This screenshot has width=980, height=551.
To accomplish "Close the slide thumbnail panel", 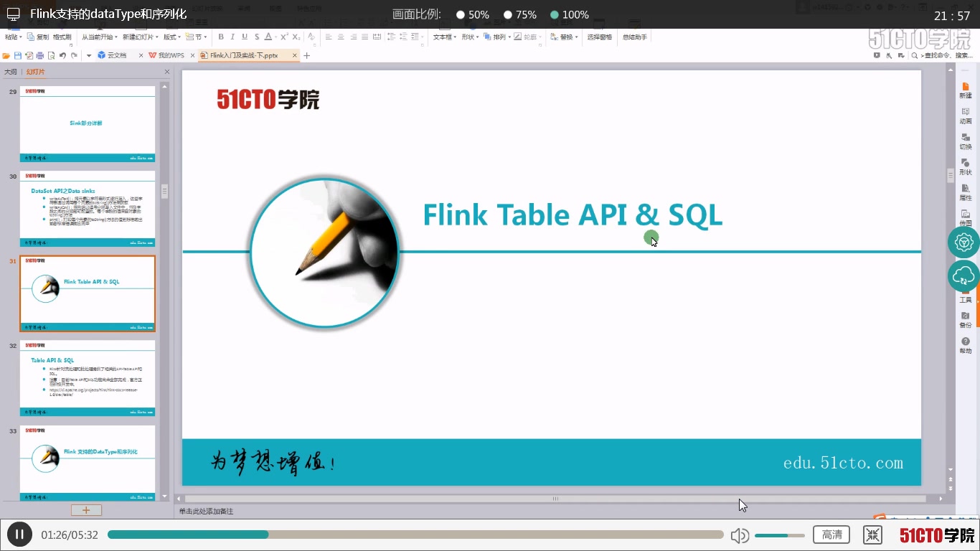I will 167,72.
